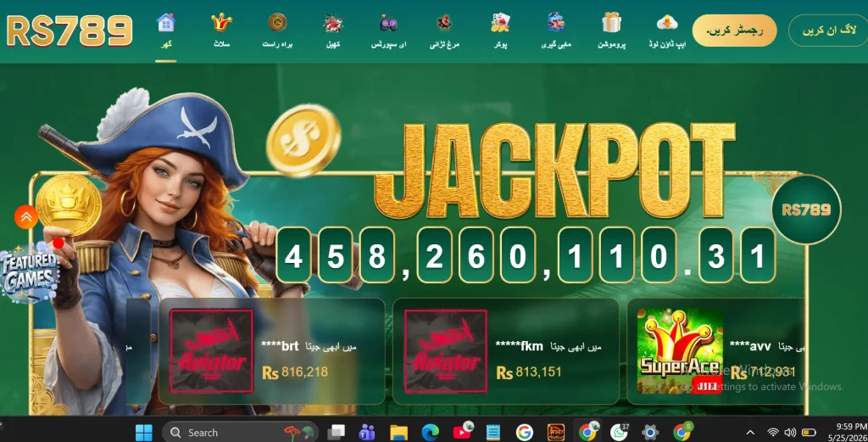Screen dimensions: 868x442
Task: Click the orange scroll-to-top arrow button
Action: point(26,216)
